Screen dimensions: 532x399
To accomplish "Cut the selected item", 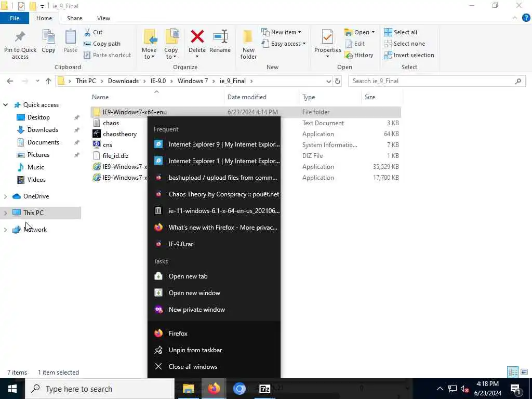I will click(x=94, y=32).
